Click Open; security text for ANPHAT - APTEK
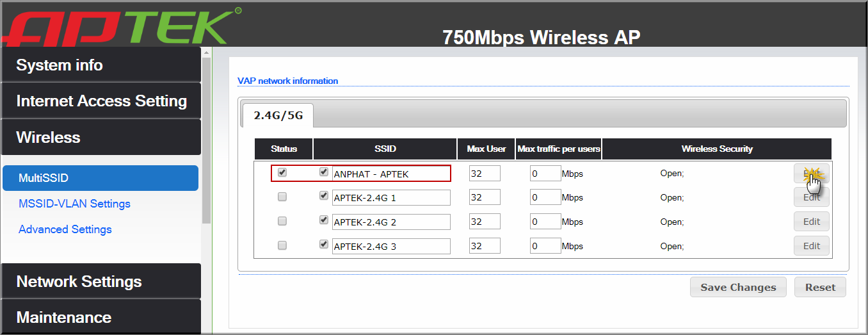Viewport: 868px width, 335px height. (x=672, y=173)
